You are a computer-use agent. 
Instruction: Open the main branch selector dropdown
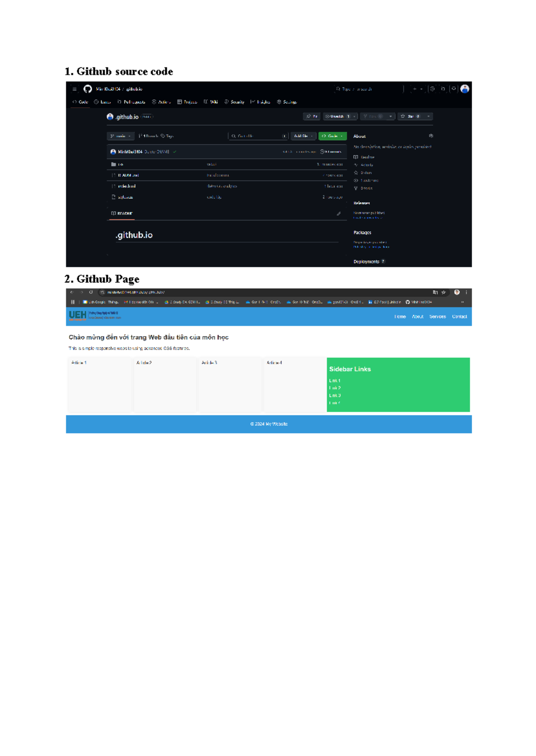pos(121,136)
